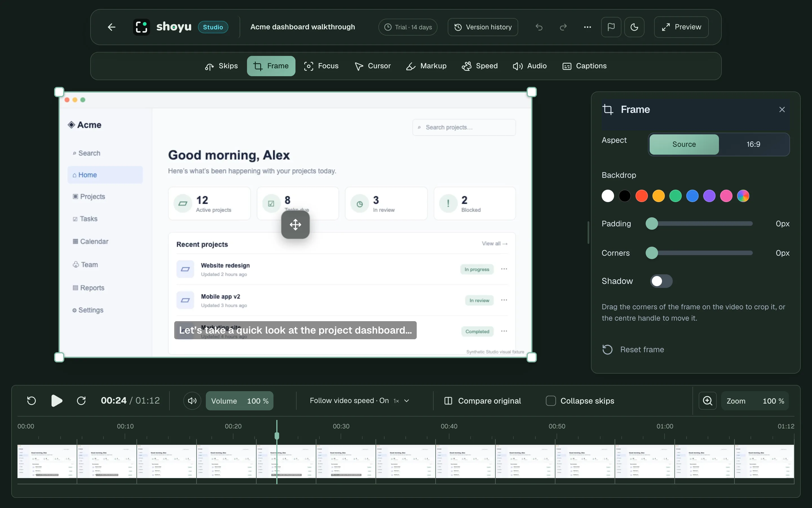The height and width of the screenshot is (508, 812).
Task: Check the Collapse skips checkbox
Action: coord(551,400)
